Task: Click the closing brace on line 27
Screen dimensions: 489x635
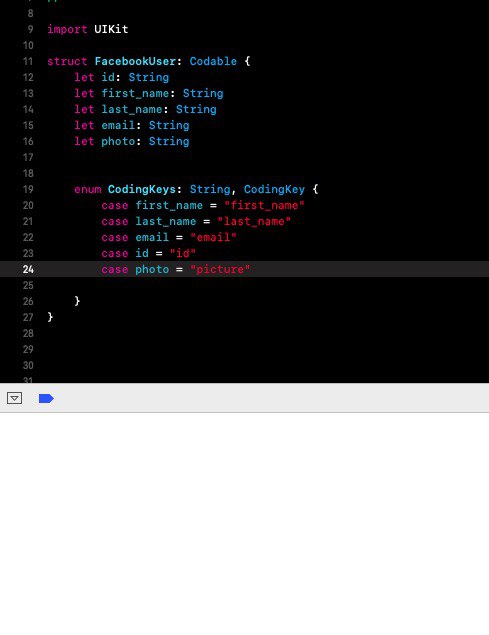Action: 50,317
